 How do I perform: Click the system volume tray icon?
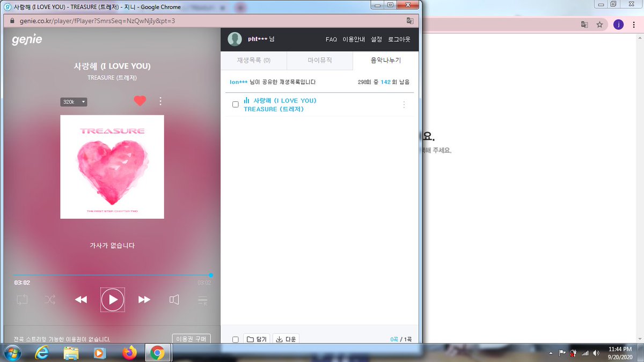[596, 353]
